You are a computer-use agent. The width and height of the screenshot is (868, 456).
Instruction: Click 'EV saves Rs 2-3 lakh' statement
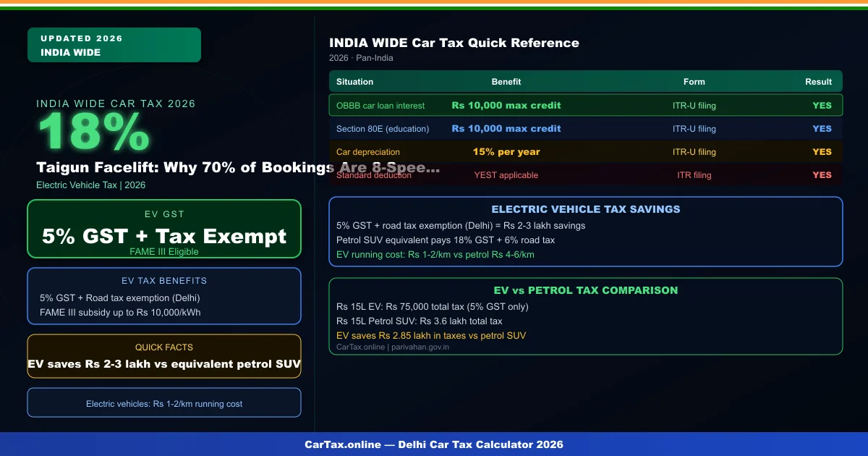[164, 364]
